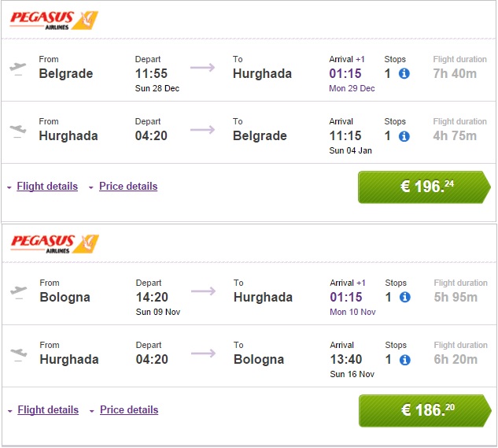Click the 01:15 arrival time on Mon 10 Nov
The height and width of the screenshot is (448, 498).
346,298
